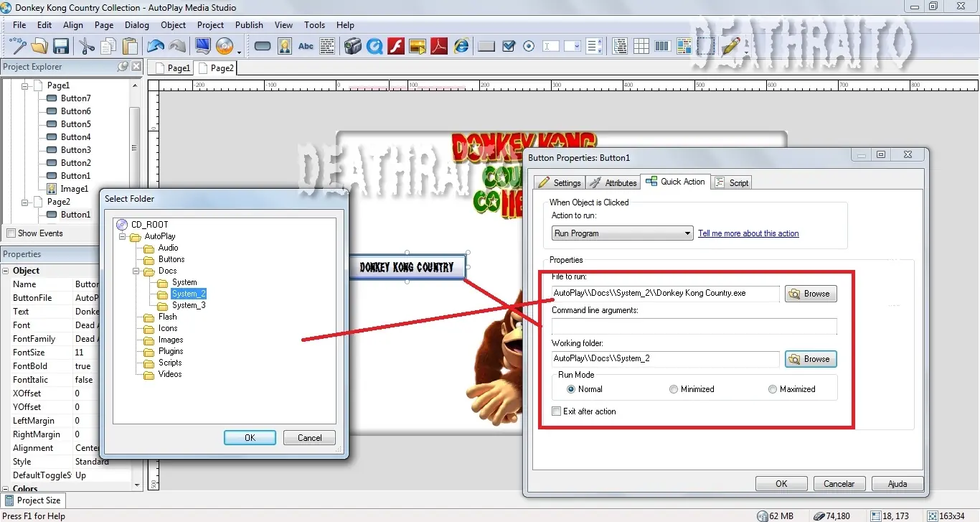Save the project with the floppy icon
The height and width of the screenshot is (522, 980).
click(61, 47)
